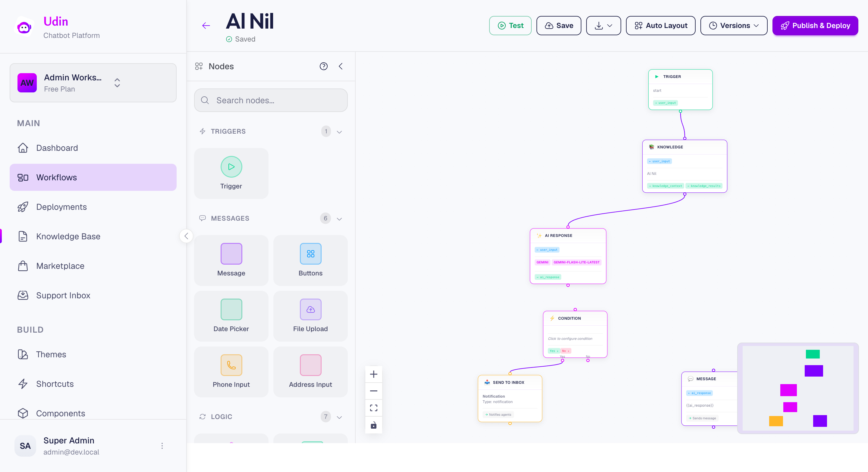868x472 pixels.
Task: Zoom in on the workflow canvas
Action: pos(373,374)
